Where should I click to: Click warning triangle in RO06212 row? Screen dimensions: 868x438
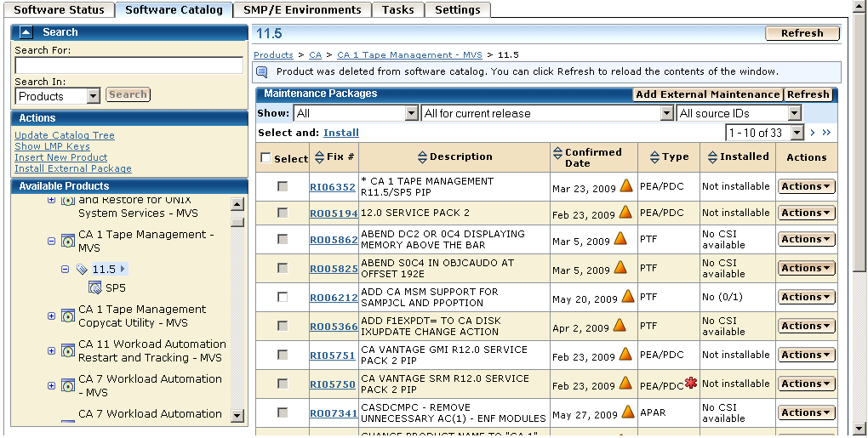628,297
